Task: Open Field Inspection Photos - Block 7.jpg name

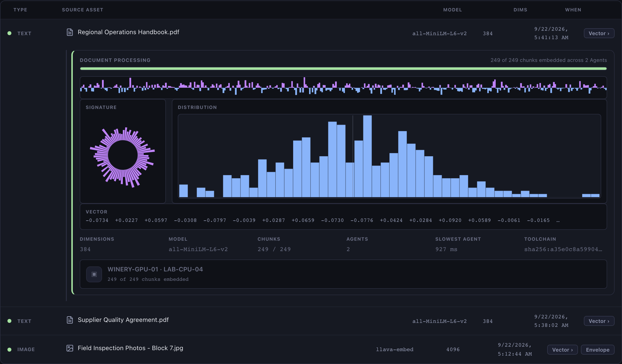Action: [x=130, y=348]
